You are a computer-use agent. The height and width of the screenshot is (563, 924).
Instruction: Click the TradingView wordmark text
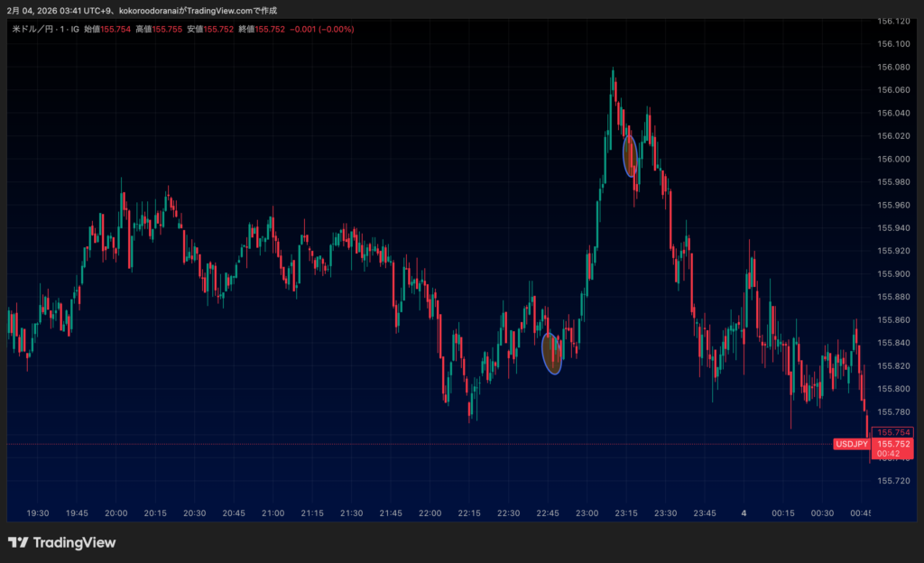point(74,542)
